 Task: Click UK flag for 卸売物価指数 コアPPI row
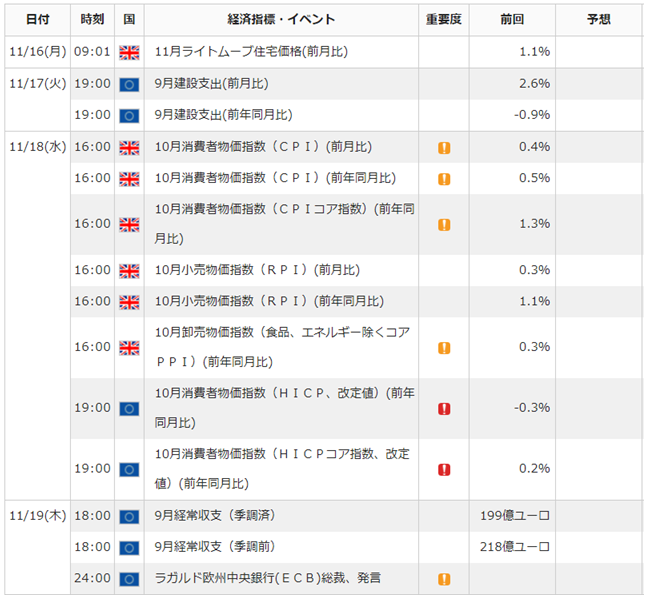coord(129,348)
